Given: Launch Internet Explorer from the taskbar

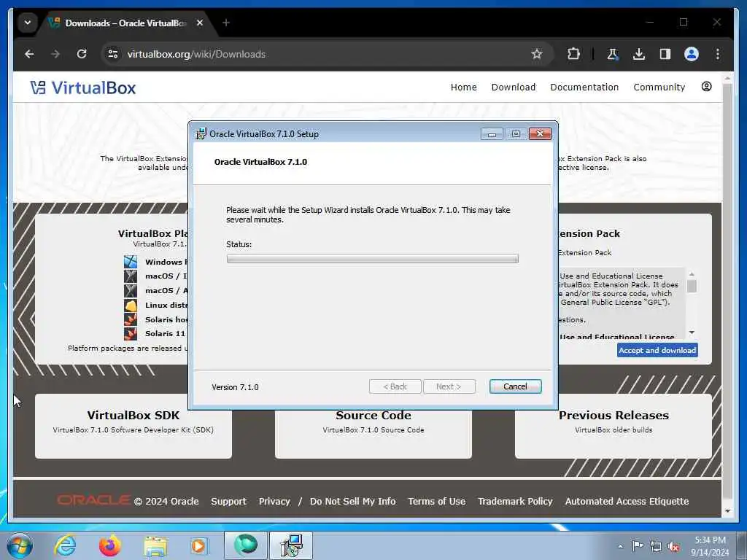Looking at the screenshot, I should (x=65, y=545).
